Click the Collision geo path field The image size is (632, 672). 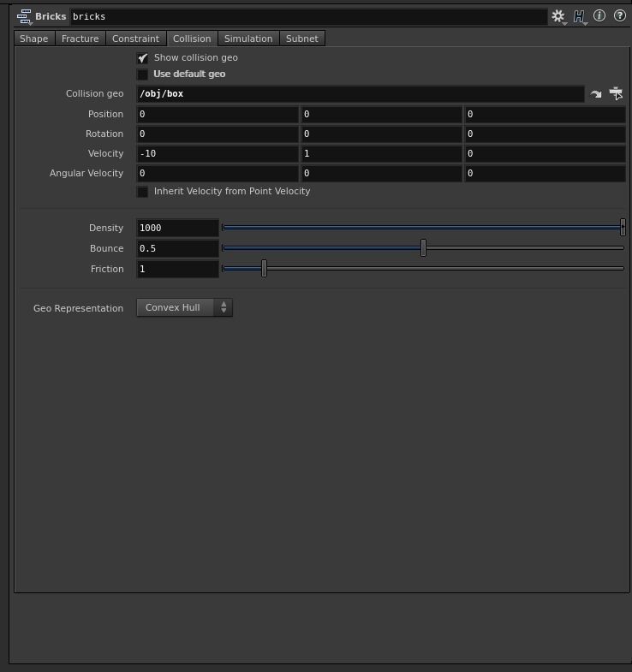pos(361,94)
